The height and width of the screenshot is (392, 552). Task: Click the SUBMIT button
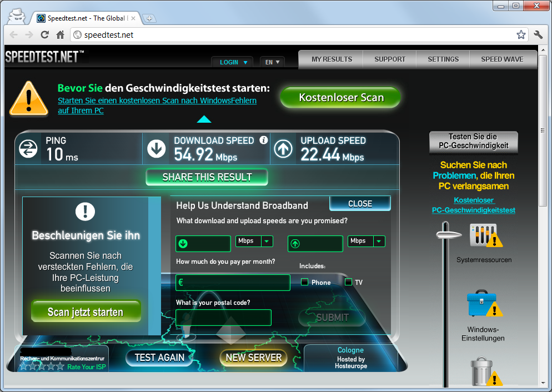point(332,318)
